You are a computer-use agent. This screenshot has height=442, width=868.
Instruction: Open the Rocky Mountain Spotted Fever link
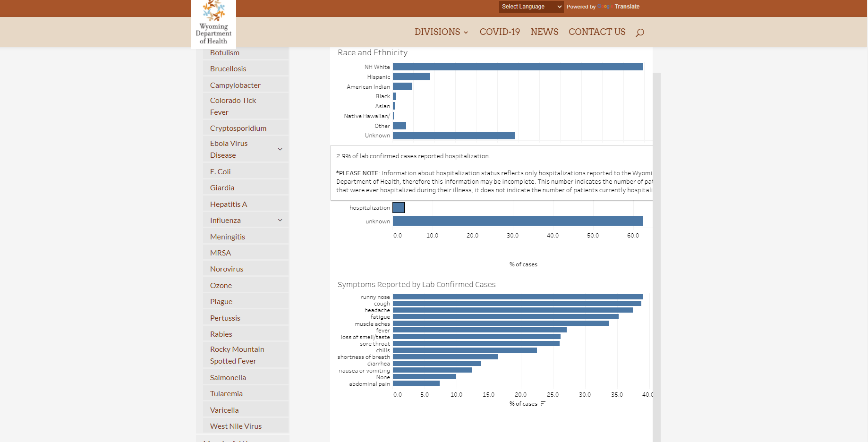click(x=237, y=355)
